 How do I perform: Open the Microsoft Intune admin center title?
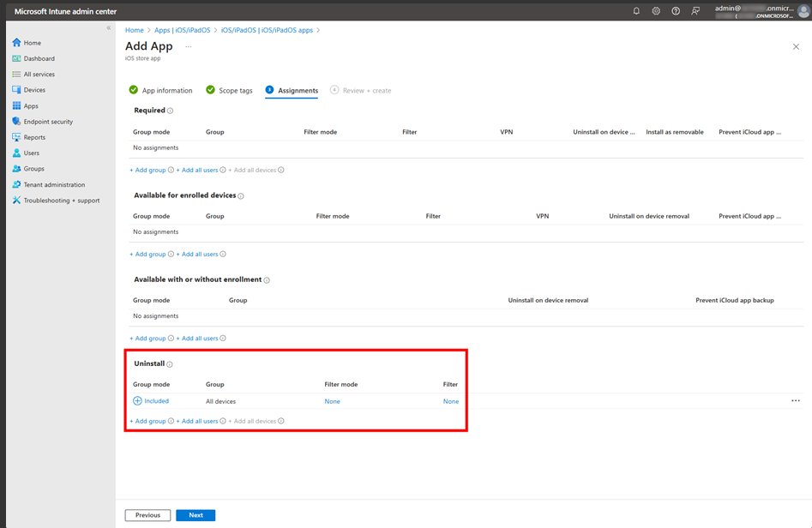65,11
